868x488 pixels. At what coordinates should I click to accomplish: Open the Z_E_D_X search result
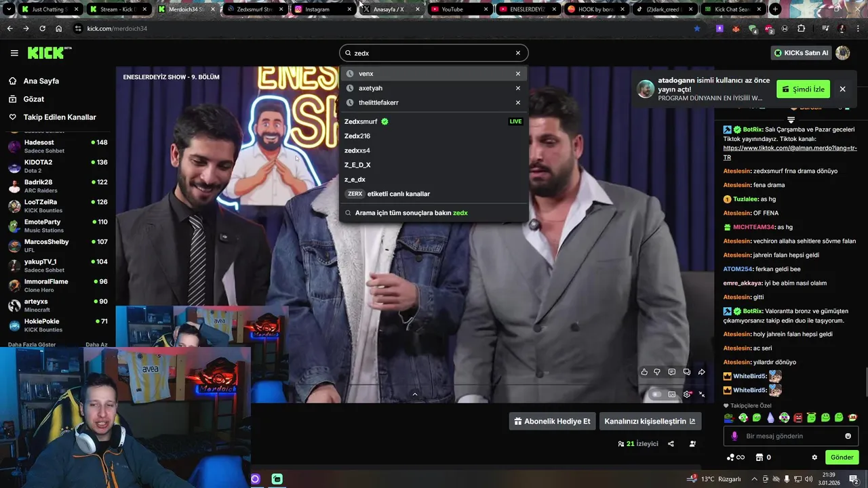[x=433, y=165]
